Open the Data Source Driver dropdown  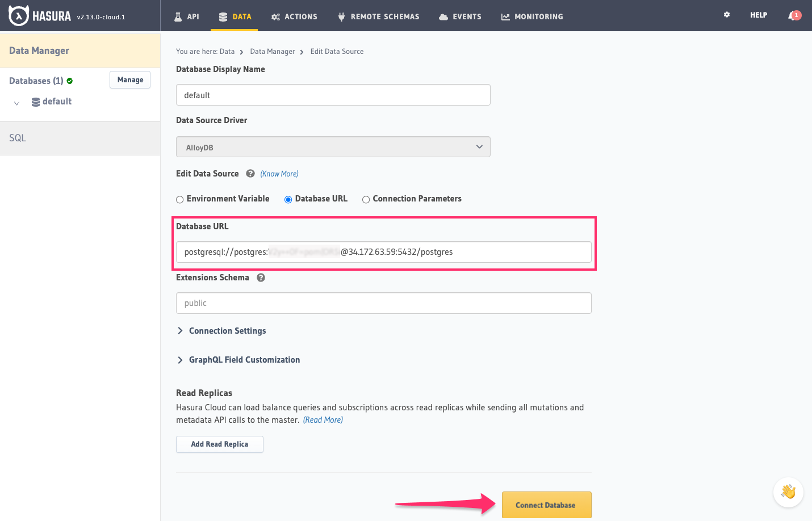(x=333, y=146)
